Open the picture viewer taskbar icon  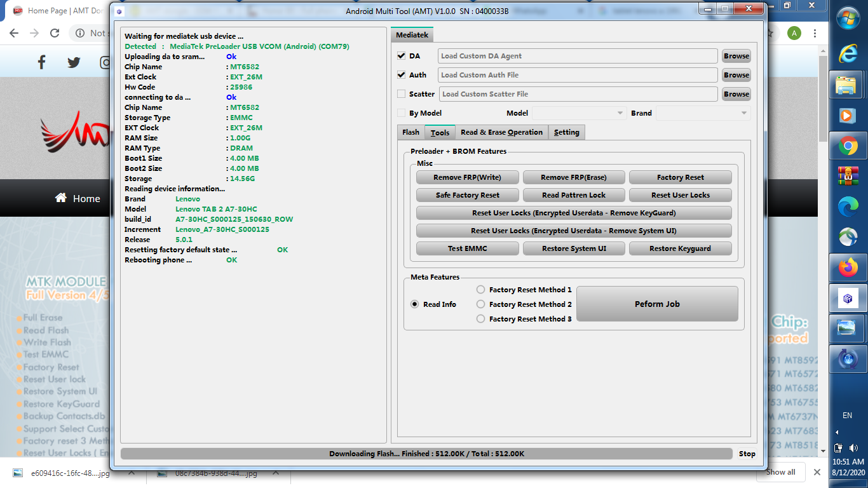pyautogui.click(x=846, y=329)
